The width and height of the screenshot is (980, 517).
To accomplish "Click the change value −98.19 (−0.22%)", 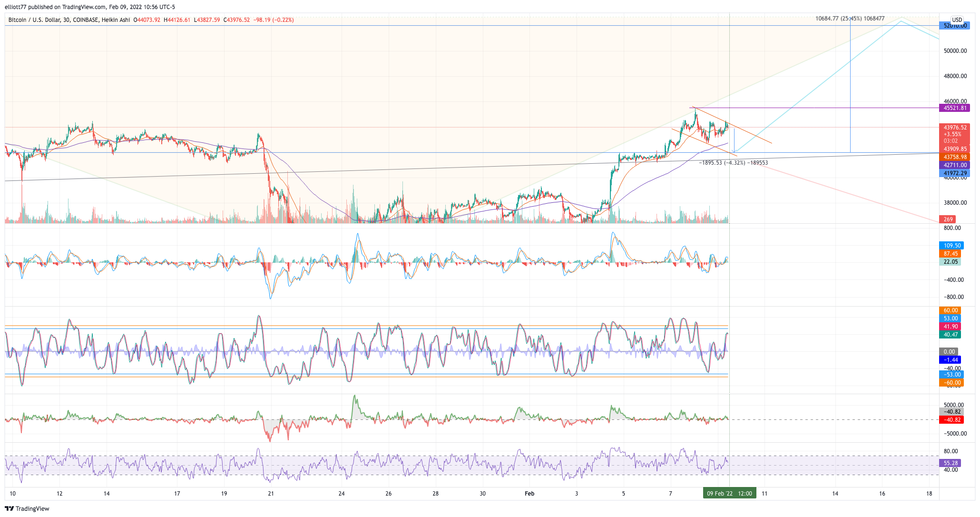I will (x=274, y=20).
